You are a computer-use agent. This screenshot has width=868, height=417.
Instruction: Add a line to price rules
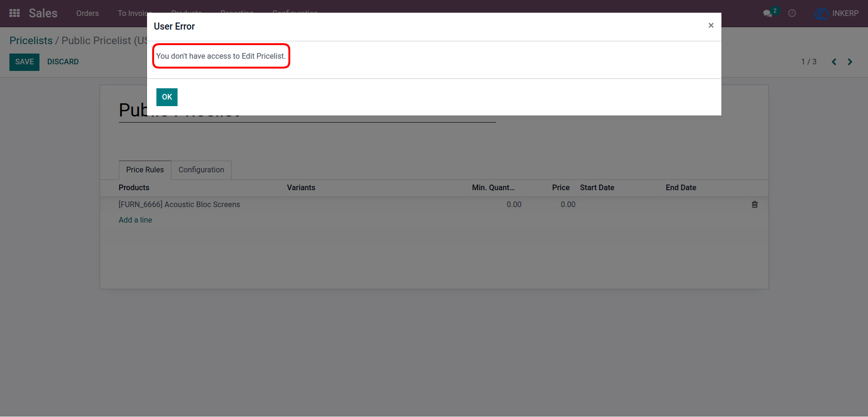click(x=135, y=220)
